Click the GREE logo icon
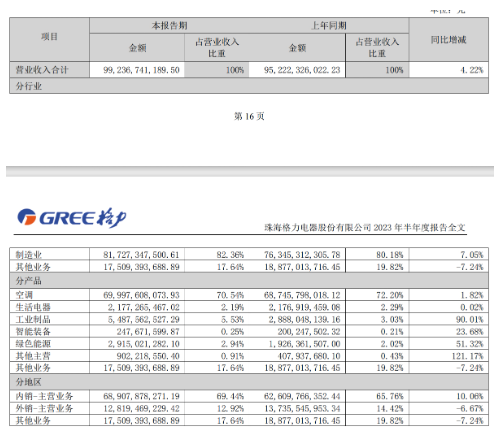 coord(26,217)
